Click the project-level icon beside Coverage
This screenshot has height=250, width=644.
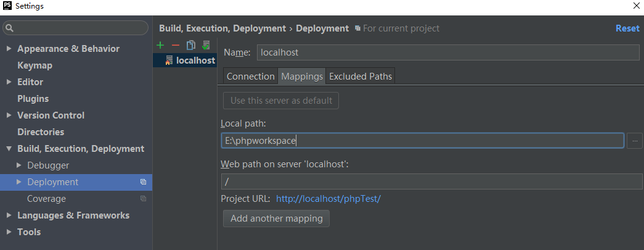click(x=143, y=199)
